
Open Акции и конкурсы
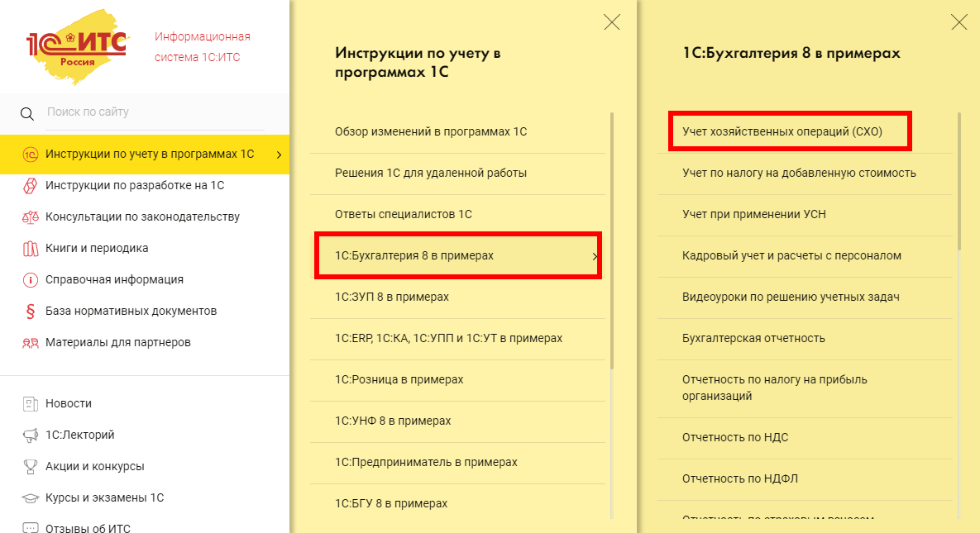[95, 466]
